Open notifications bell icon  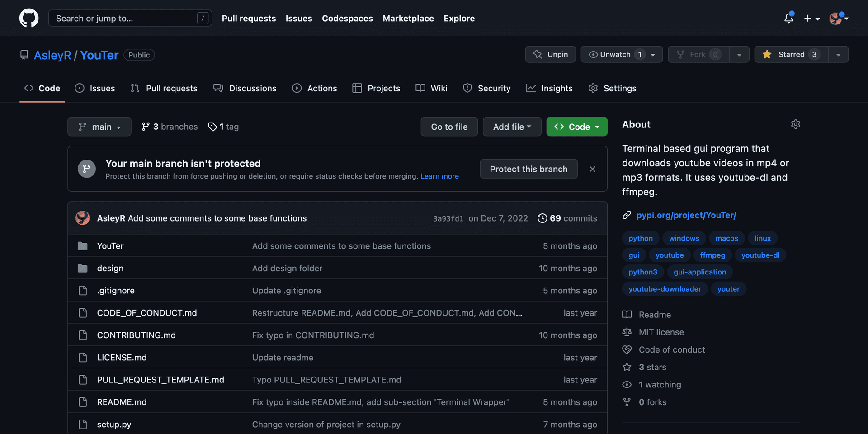pyautogui.click(x=789, y=18)
